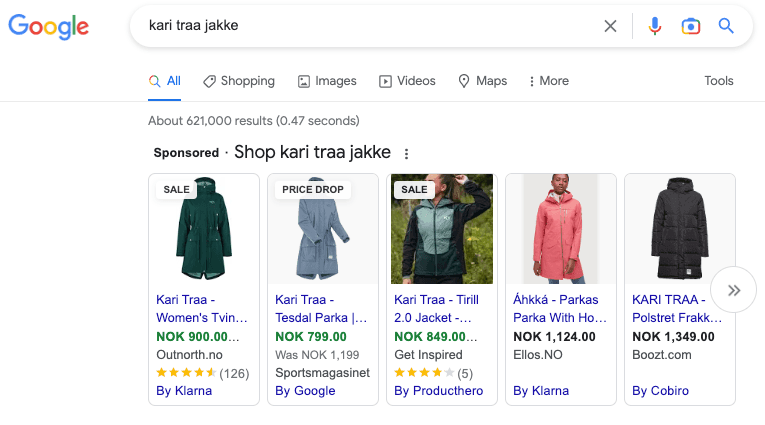
Task: Click the Google logo
Action: point(48,26)
